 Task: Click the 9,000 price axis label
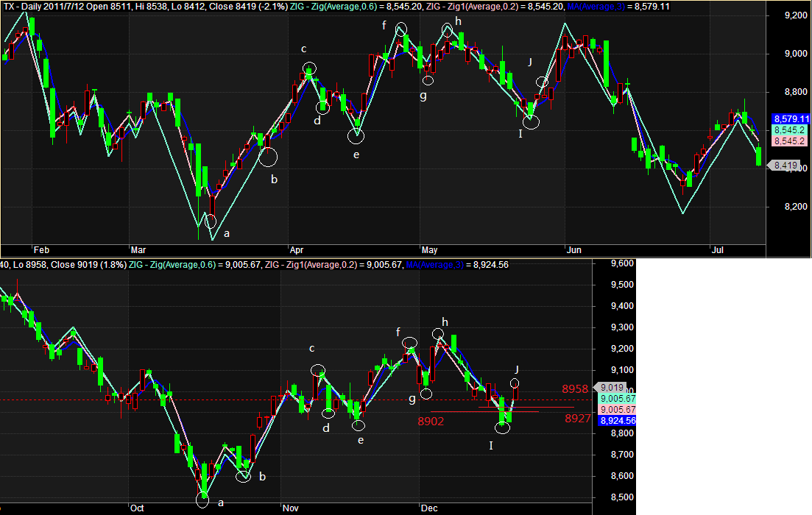coord(796,54)
